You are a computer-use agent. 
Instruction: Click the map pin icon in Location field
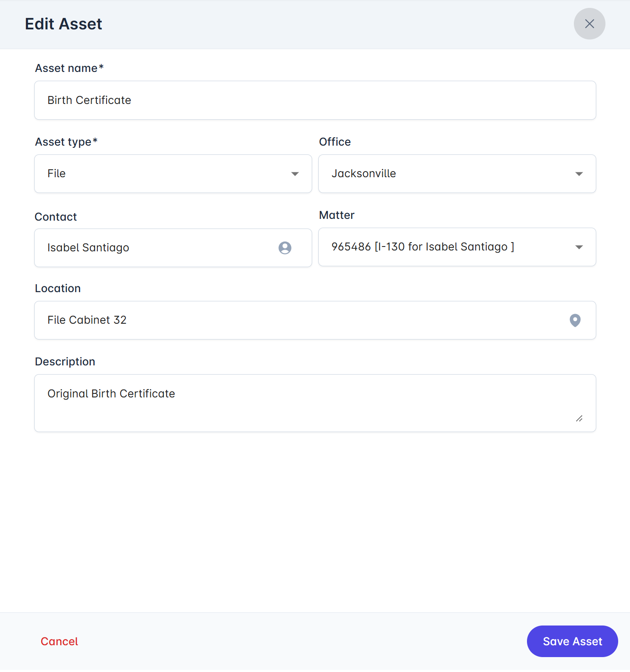pos(575,320)
